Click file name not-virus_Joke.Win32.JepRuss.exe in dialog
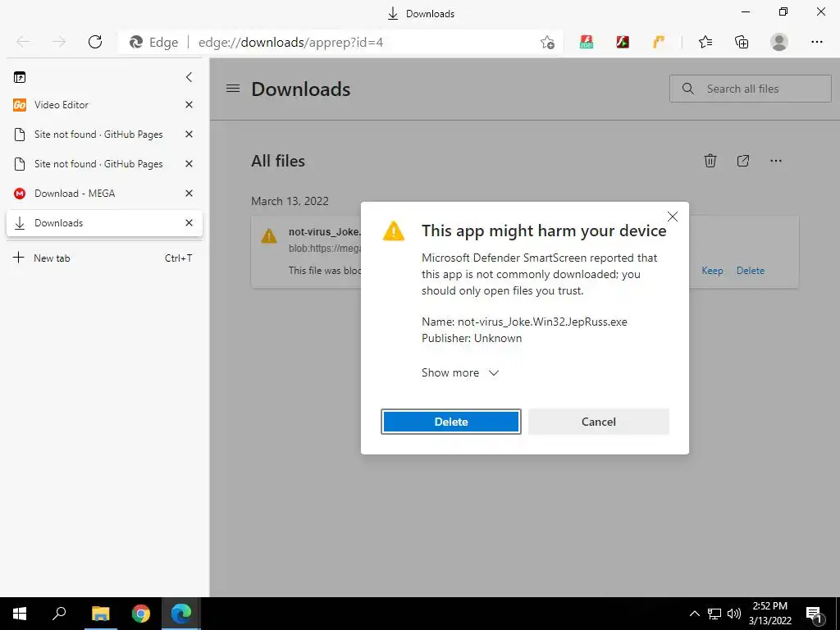840x630 pixels. [542, 322]
